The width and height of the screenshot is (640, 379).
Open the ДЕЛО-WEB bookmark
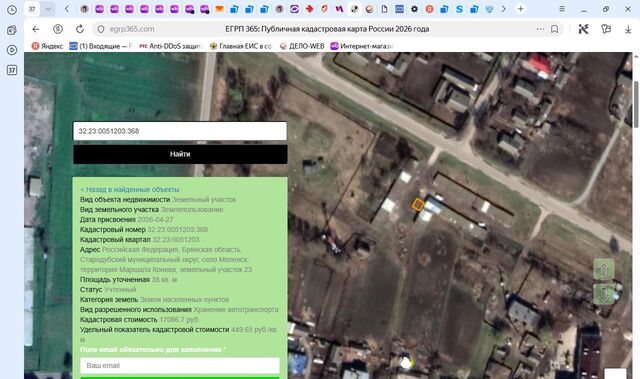302,46
